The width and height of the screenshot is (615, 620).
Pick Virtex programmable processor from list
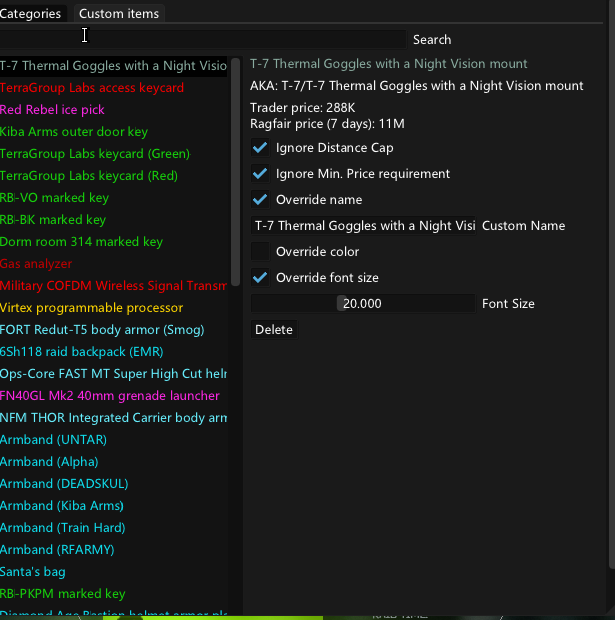click(92, 308)
